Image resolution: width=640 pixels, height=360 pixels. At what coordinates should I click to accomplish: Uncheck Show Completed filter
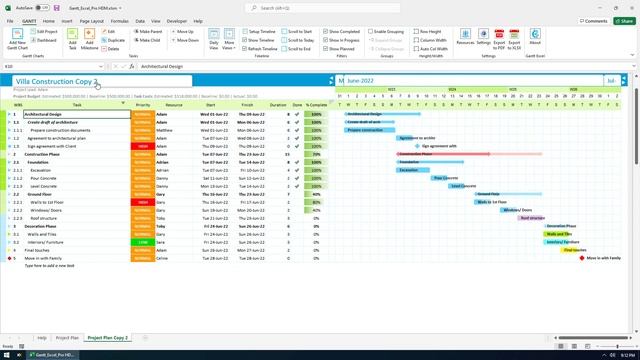325,31
